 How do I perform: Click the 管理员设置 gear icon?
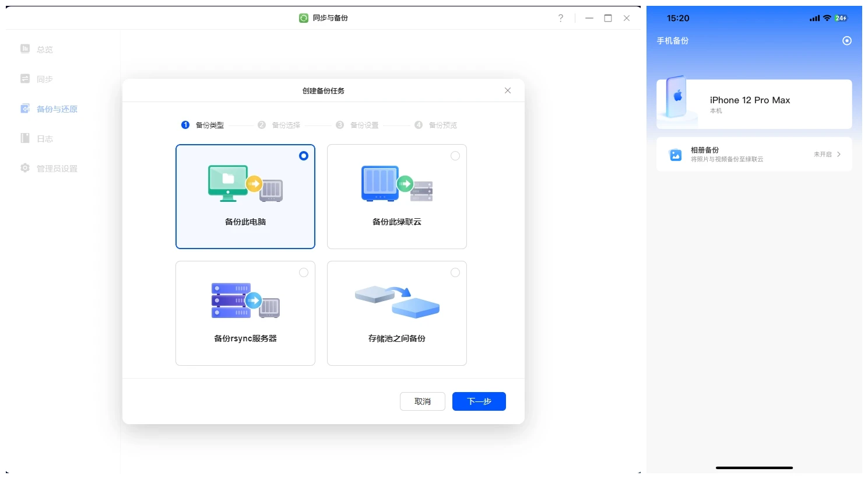pos(25,168)
